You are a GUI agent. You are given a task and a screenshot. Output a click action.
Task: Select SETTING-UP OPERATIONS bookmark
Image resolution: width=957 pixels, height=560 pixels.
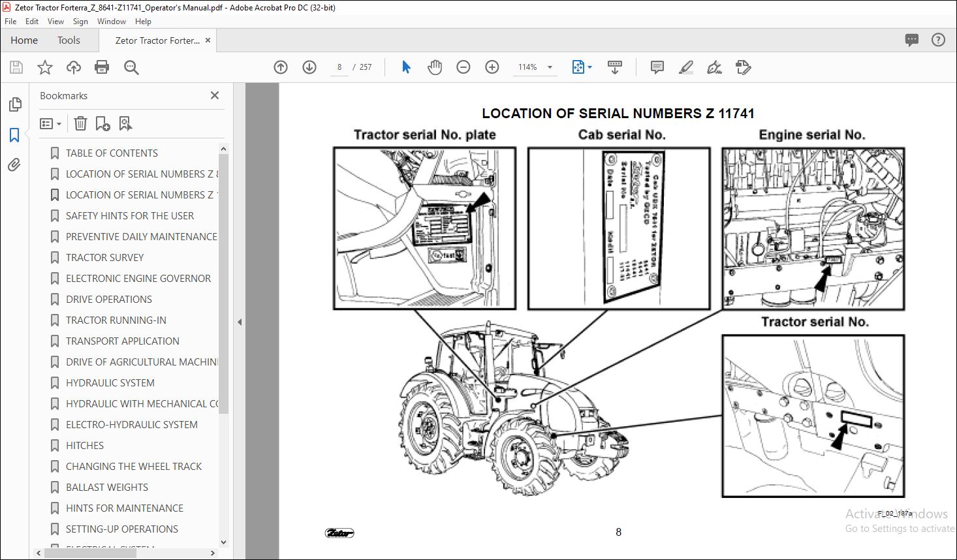(x=122, y=529)
